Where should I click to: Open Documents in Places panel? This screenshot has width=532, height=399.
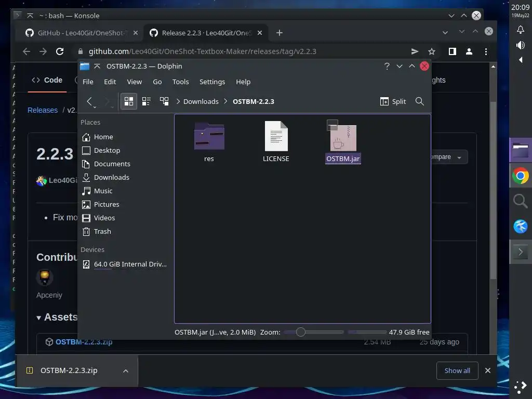(112, 164)
